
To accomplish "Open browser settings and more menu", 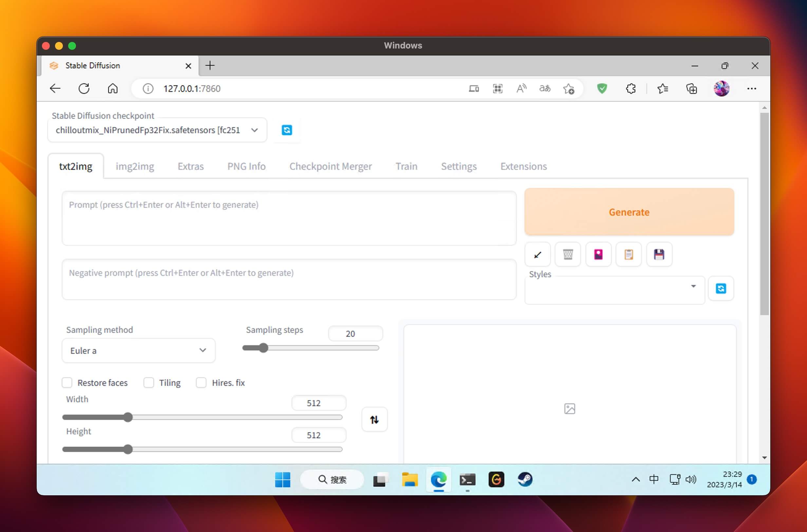I will 752,88.
